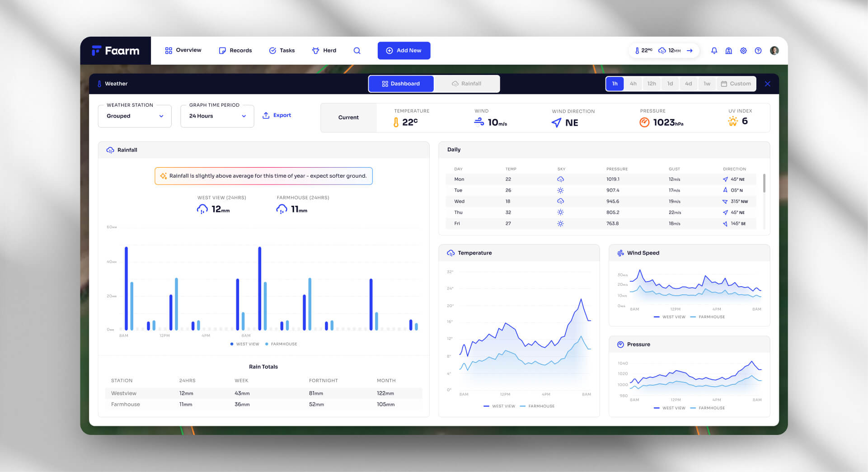Select the 1h time range toggle
868x472 pixels.
point(615,84)
